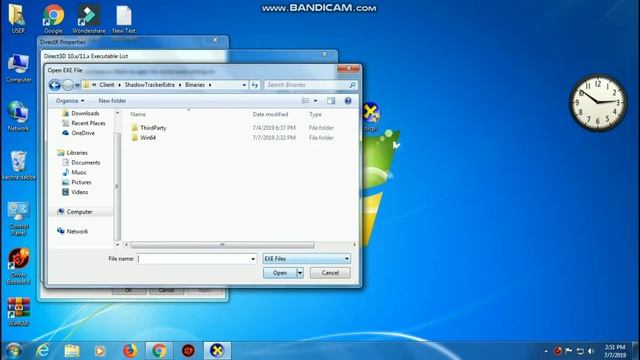640x360 pixels.
Task: Close the Open EXE File dialog
Action: 348,69
